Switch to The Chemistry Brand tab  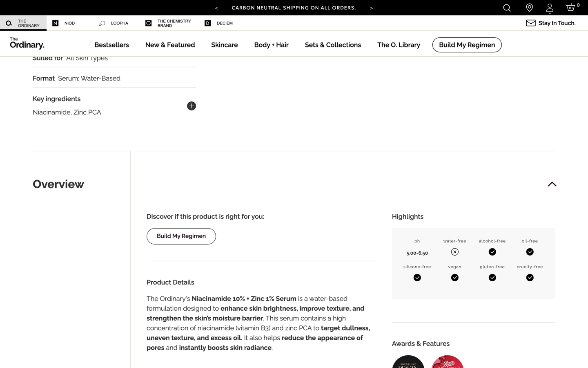(168, 23)
